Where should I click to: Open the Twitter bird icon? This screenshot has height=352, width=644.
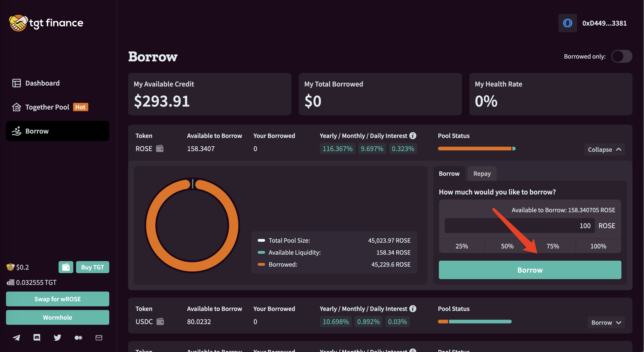[x=57, y=337]
